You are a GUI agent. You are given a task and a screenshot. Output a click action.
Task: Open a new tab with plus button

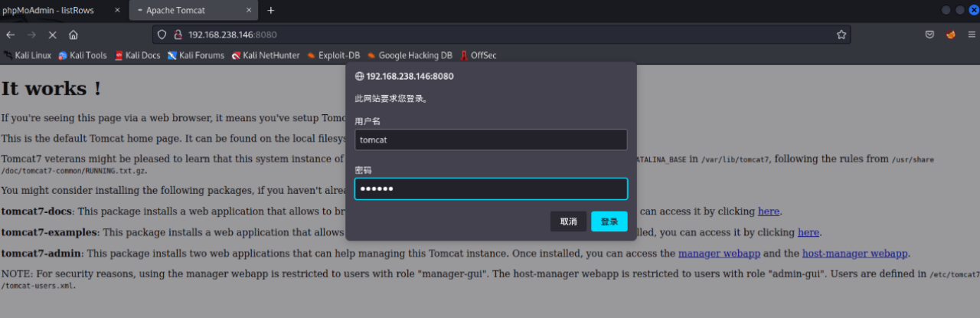271,11
